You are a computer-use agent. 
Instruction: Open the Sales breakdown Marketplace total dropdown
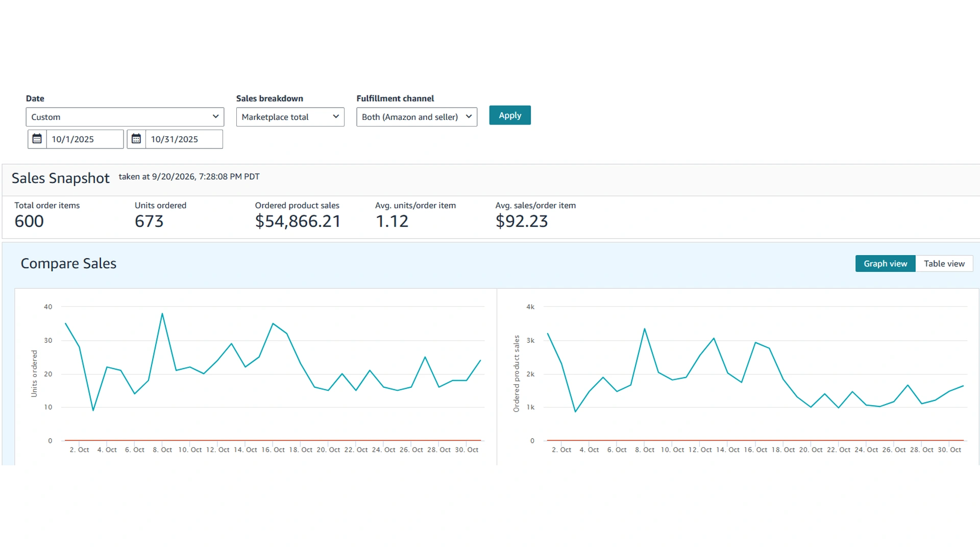point(290,117)
